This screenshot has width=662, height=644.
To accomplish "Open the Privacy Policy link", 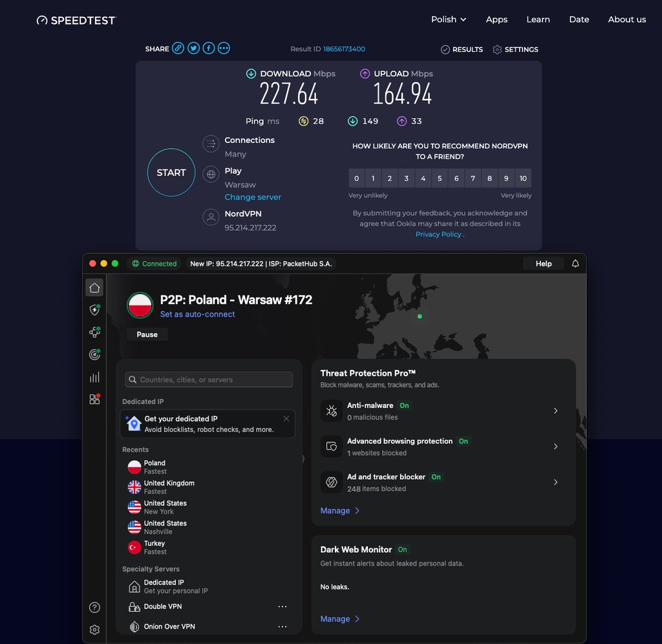I will click(x=438, y=234).
